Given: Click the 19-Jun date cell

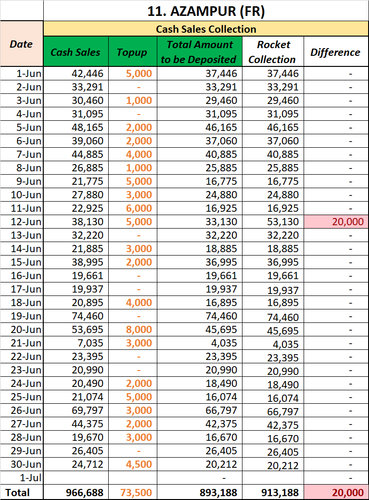Looking at the screenshot, I should point(22,316).
